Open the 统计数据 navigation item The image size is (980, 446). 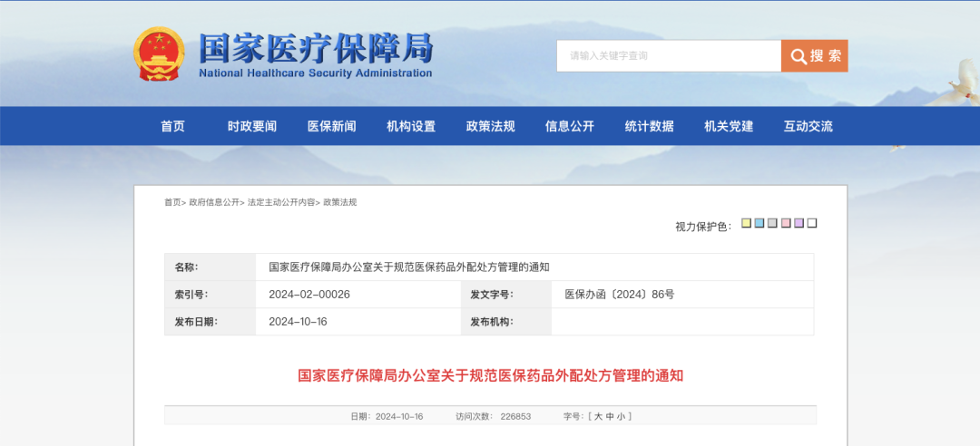coord(650,126)
